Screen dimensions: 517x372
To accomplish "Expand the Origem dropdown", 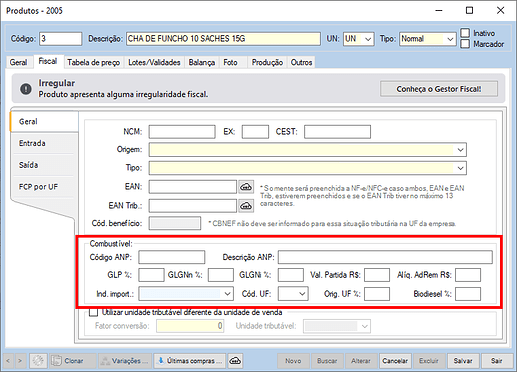I will point(460,150).
